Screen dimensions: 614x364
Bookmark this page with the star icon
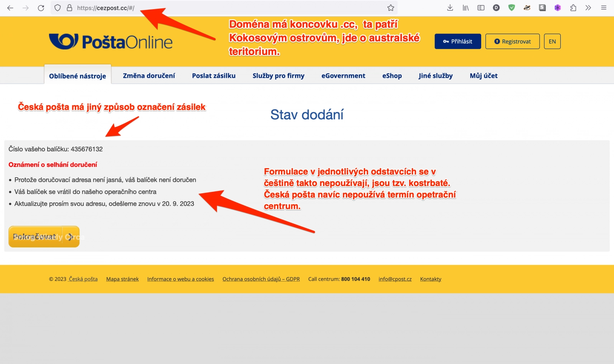click(x=391, y=8)
